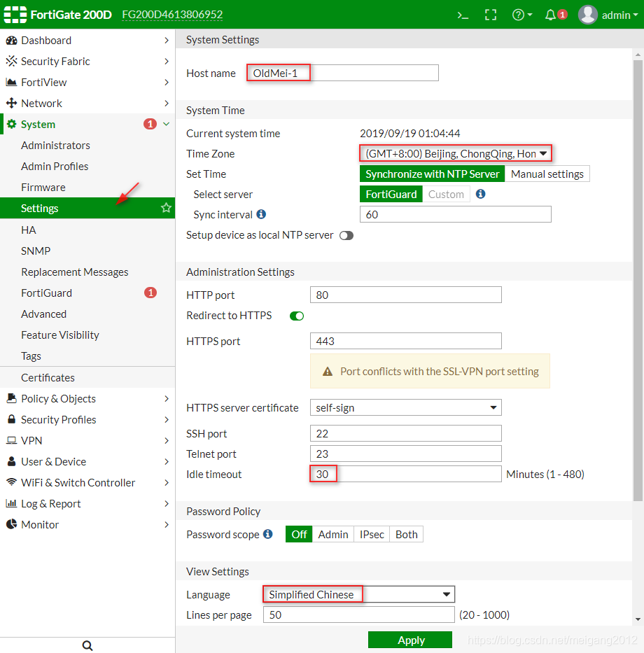Screen dimensions: 644x653
Task: Collapse the System menu chevron
Action: [x=166, y=124]
